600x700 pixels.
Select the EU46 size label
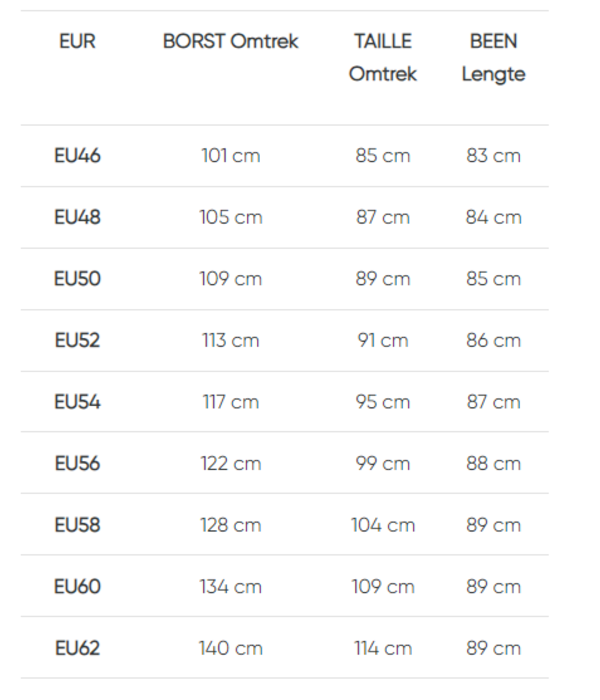pos(77,156)
